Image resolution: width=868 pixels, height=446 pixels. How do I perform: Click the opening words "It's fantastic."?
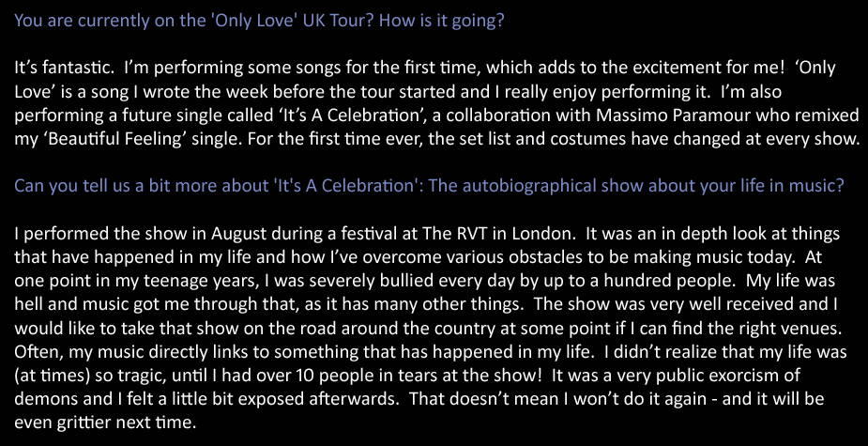63,69
